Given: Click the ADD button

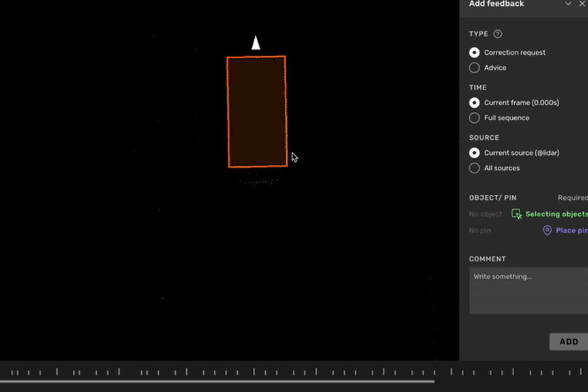Looking at the screenshot, I should coord(568,342).
